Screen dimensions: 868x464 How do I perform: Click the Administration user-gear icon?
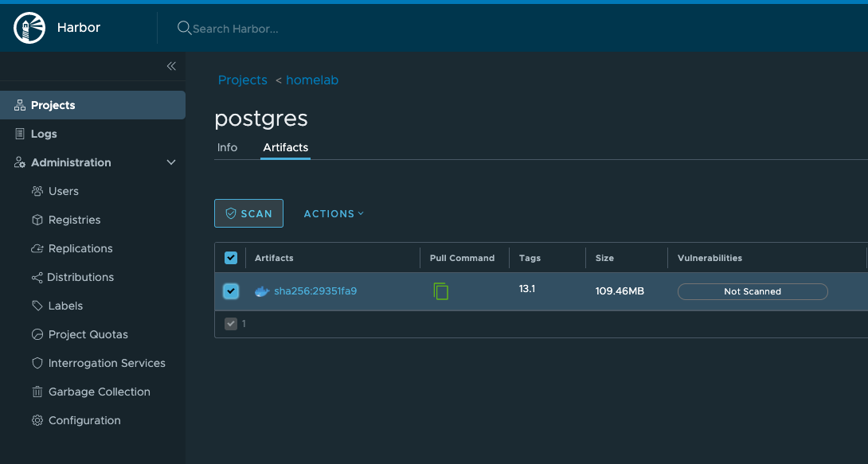(x=20, y=162)
